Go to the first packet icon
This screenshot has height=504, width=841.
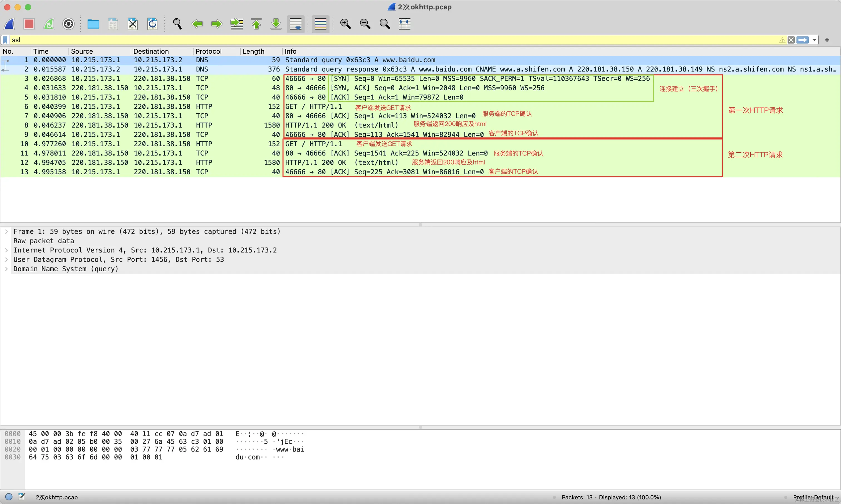click(x=256, y=24)
